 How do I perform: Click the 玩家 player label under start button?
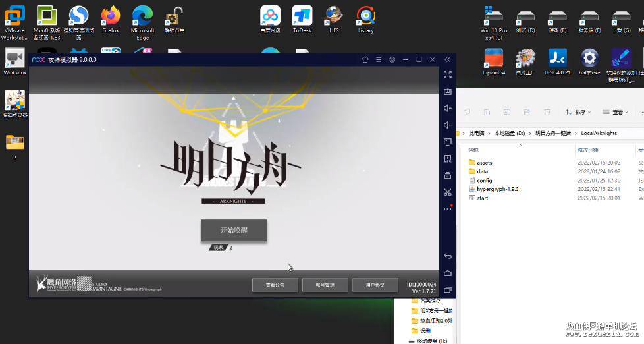click(218, 247)
